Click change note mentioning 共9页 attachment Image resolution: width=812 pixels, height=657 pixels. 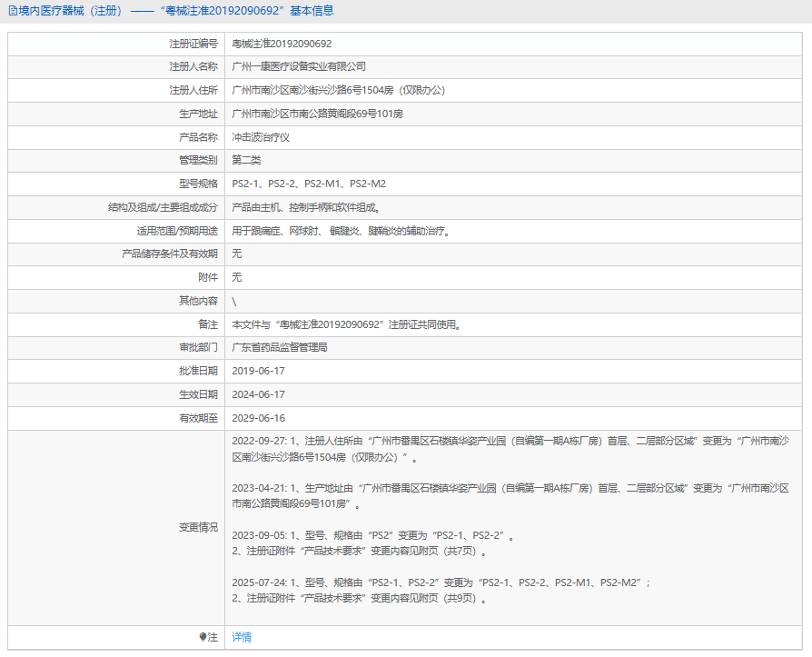pyautogui.click(x=359, y=599)
